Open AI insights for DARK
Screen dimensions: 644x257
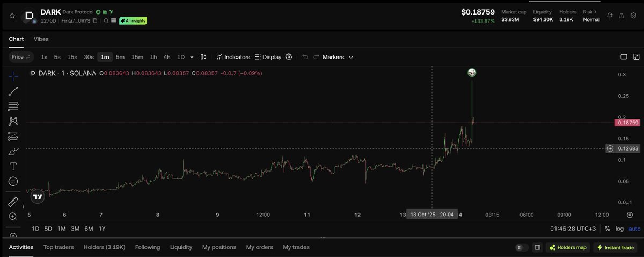[x=133, y=20]
